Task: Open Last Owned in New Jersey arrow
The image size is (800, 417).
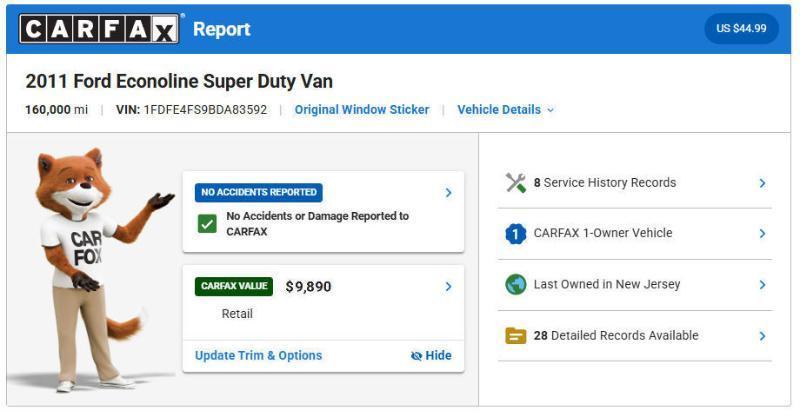Action: 762,285
